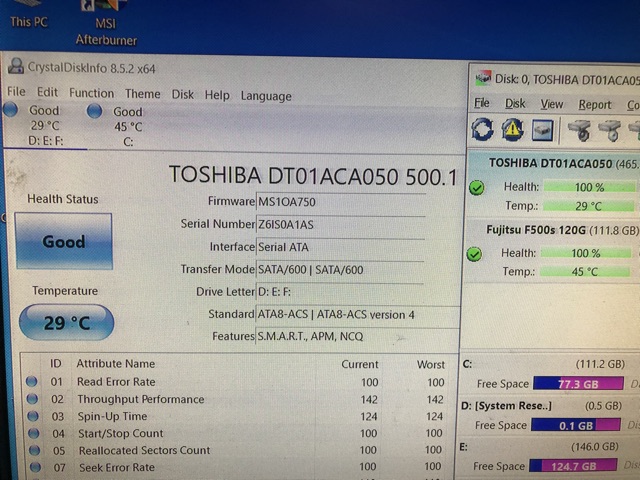Click the Current column header
Viewport: 640px width, 480px height.
pyautogui.click(x=360, y=364)
